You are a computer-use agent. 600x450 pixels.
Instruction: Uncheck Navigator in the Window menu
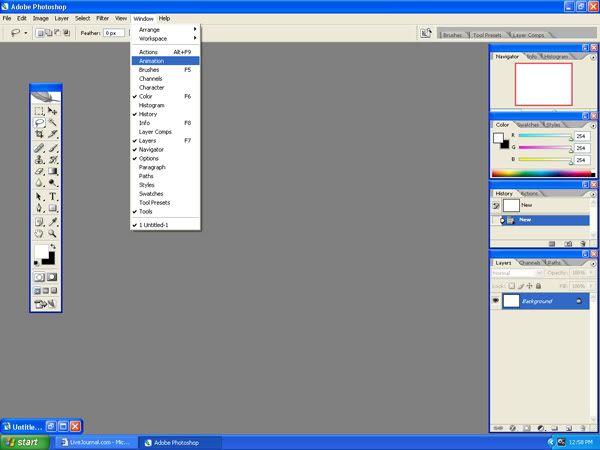click(166, 150)
